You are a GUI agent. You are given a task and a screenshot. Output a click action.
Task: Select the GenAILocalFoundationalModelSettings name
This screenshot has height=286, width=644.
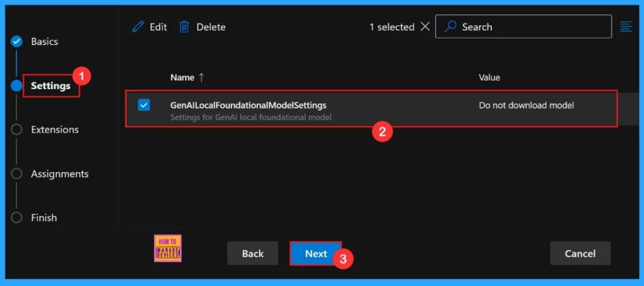(x=248, y=105)
